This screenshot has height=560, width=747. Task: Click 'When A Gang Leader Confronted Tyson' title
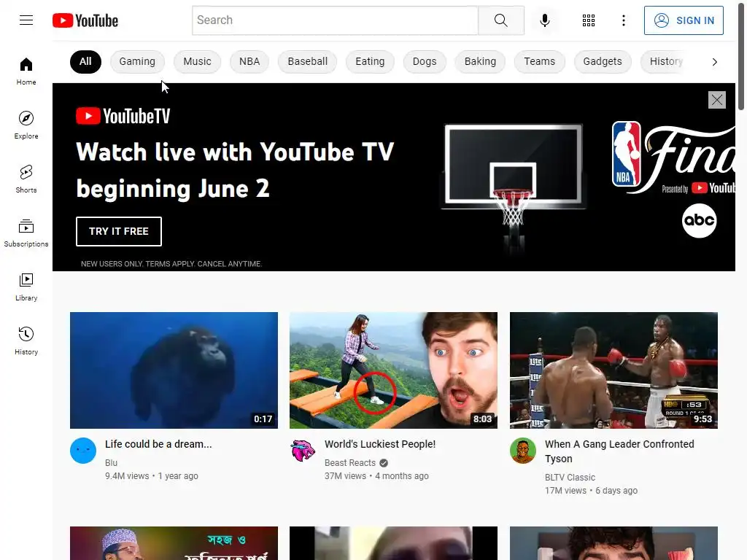619,451
